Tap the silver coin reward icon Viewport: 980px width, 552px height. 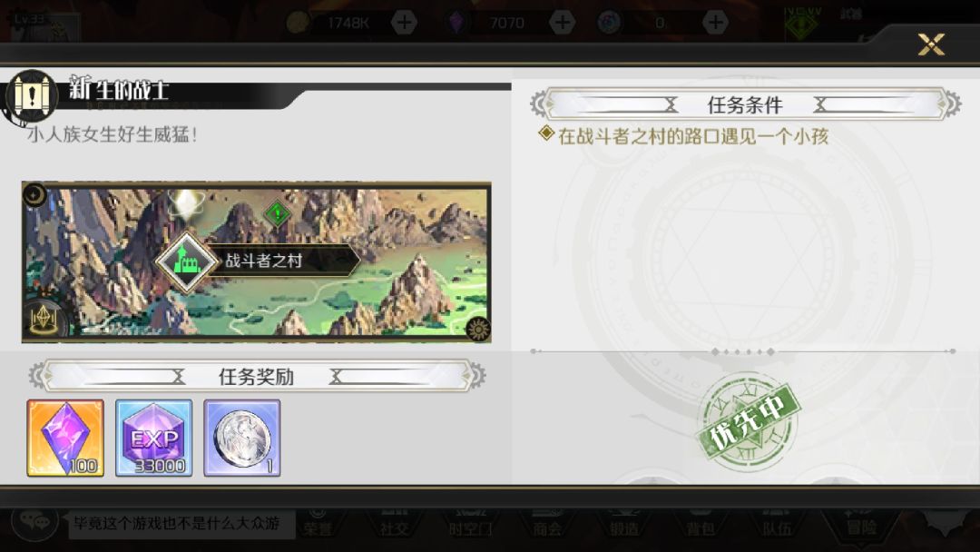pyautogui.click(x=242, y=438)
